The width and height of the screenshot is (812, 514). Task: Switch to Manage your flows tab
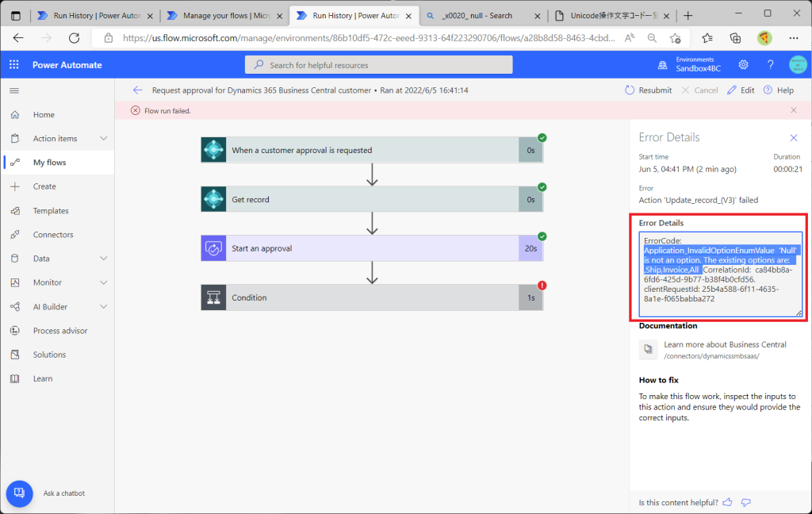[x=224, y=16]
